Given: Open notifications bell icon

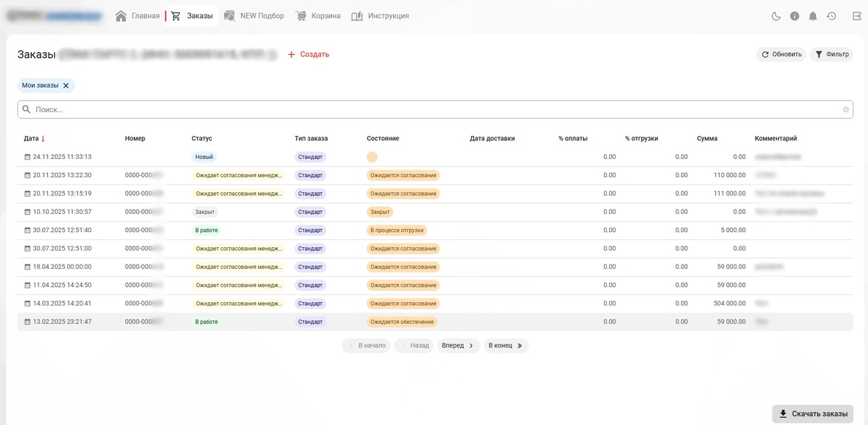Looking at the screenshot, I should coord(813,16).
